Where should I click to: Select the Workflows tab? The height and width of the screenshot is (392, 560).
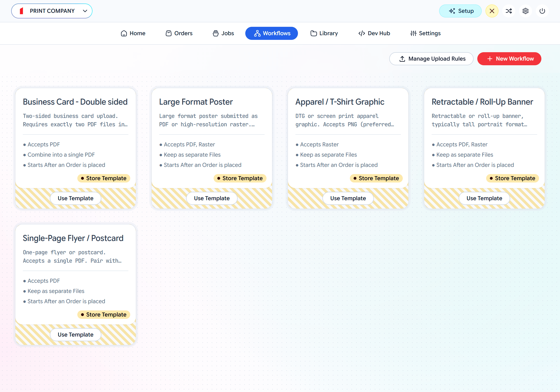[x=271, y=33]
